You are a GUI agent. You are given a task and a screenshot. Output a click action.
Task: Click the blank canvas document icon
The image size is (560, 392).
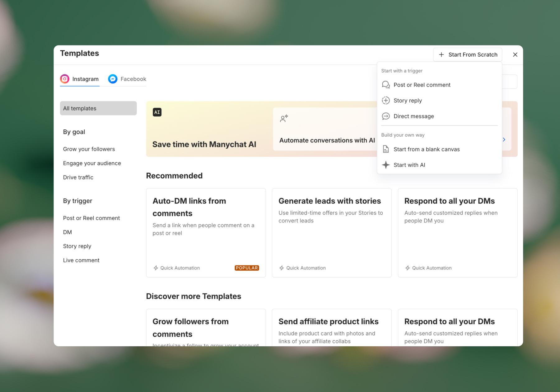[x=386, y=149]
